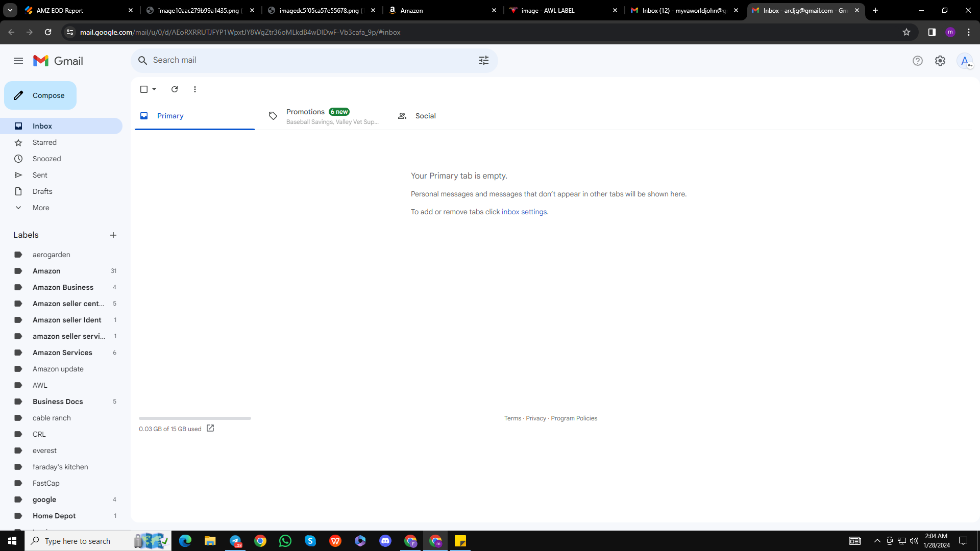Open the everest label

(61, 450)
